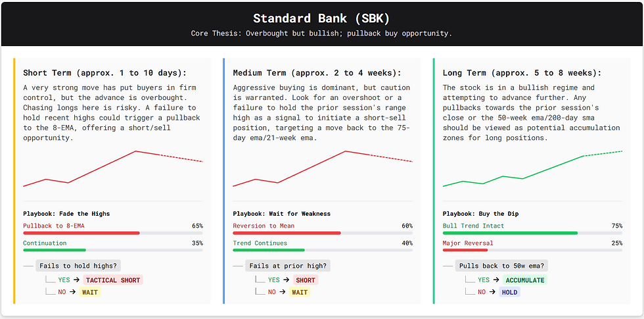Click the Medium Term red trend chart
Screen dimensions: 644x319
(x=323, y=169)
